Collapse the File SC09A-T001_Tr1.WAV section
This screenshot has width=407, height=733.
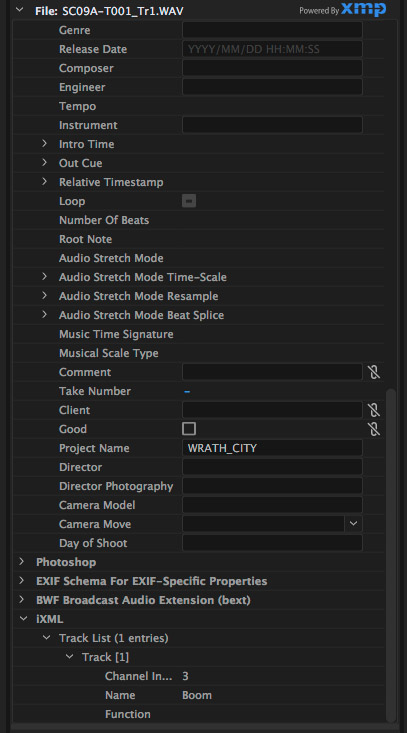20,9
